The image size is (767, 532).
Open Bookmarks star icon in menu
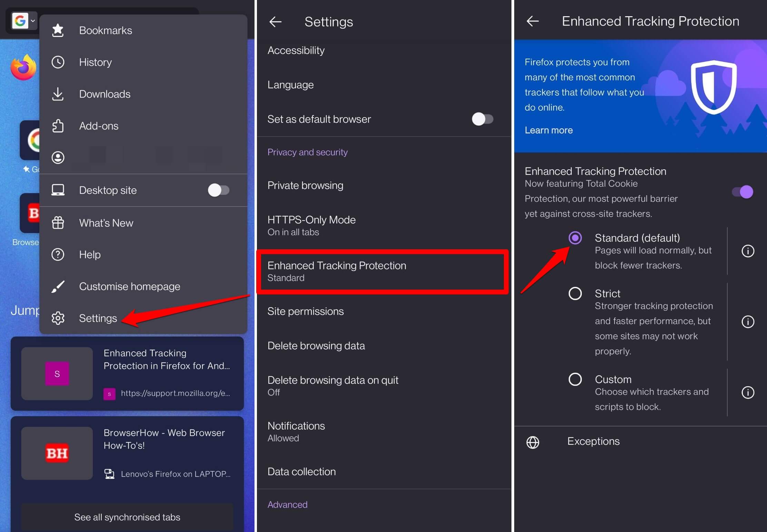click(58, 30)
